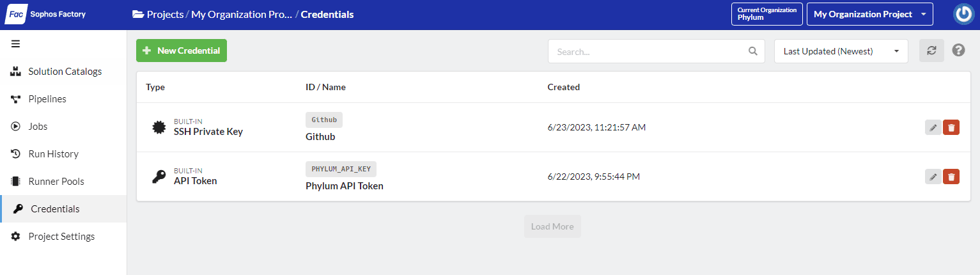Image resolution: width=980 pixels, height=275 pixels.
Task: Click the SSH Private Key type icon
Action: click(x=159, y=127)
